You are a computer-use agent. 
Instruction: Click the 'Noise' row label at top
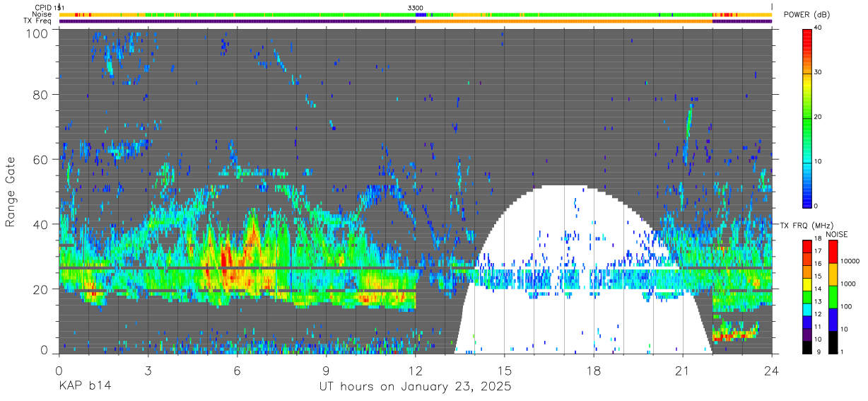coord(42,14)
